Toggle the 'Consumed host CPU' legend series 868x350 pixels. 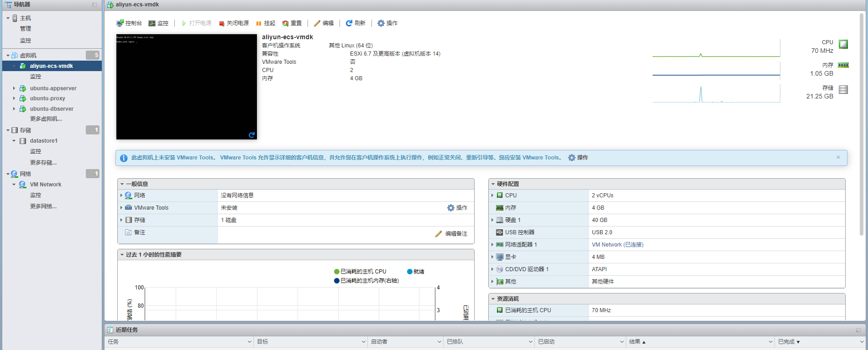coord(361,272)
